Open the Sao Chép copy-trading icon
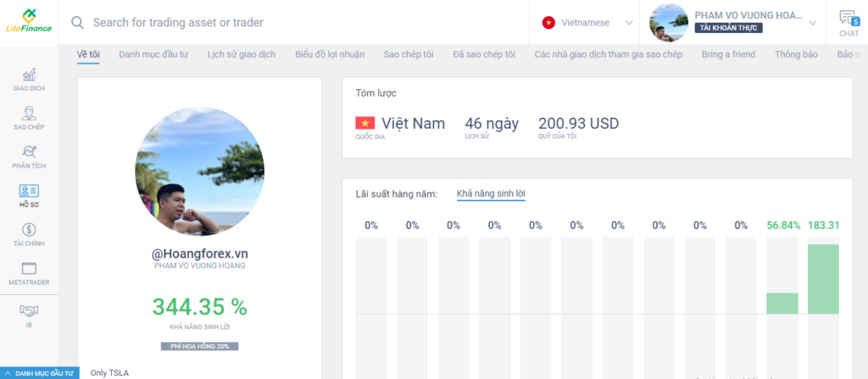The height and width of the screenshot is (379, 868). (29, 113)
